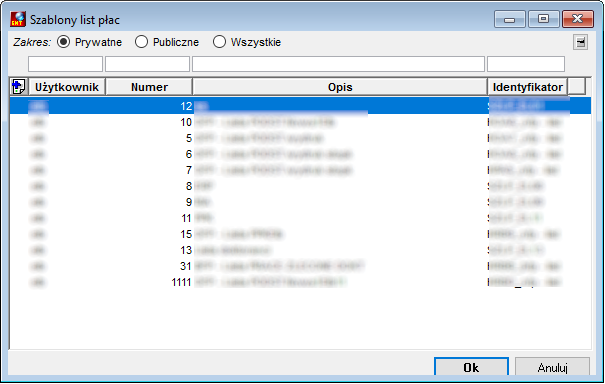Click the small panel icon at top right

tap(580, 42)
